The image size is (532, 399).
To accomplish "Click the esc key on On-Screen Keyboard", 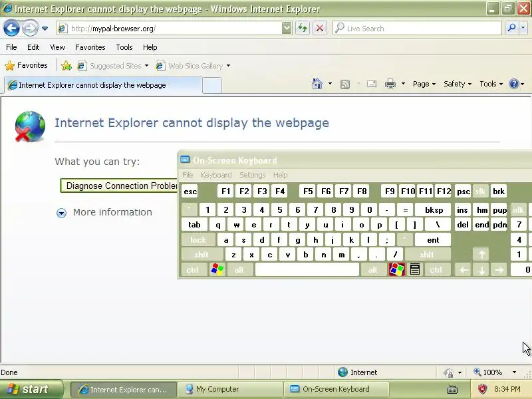I will coord(190,192).
